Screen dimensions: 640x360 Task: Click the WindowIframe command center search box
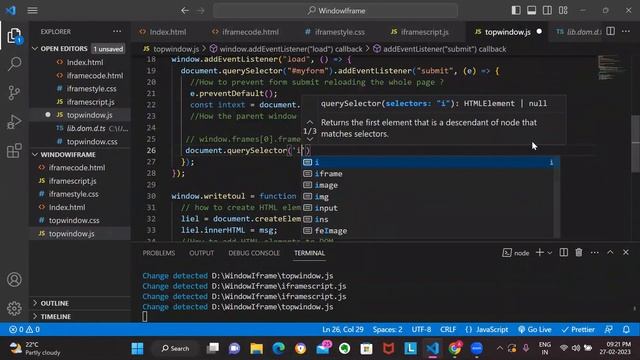pyautogui.click(x=336, y=11)
